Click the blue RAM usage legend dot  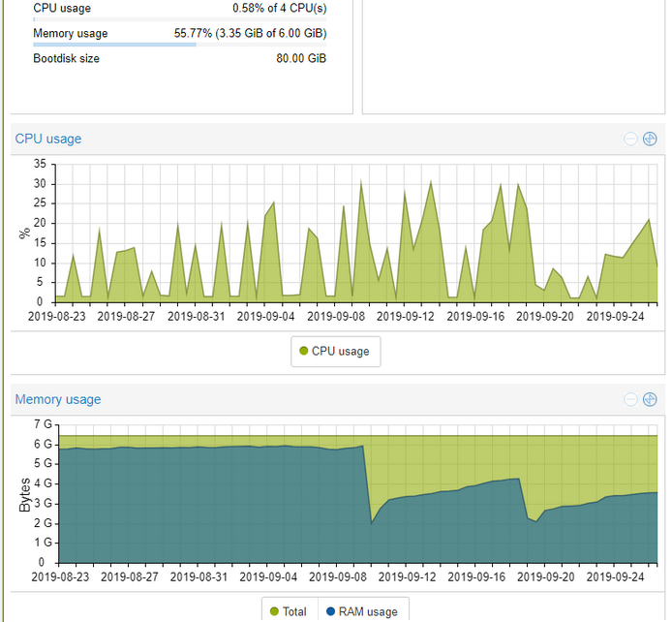pos(330,611)
